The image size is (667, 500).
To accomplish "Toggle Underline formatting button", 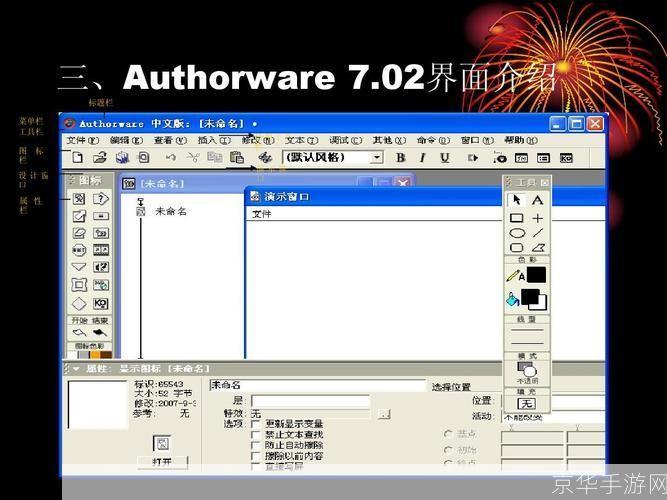I will (x=445, y=158).
